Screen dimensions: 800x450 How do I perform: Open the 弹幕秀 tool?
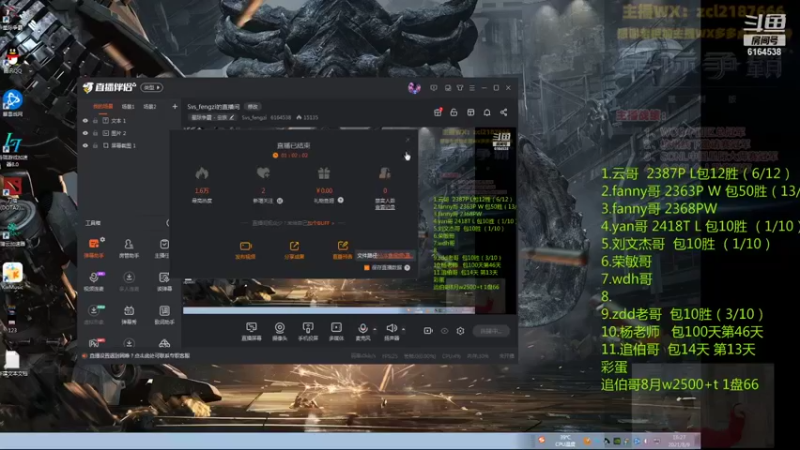129,315
